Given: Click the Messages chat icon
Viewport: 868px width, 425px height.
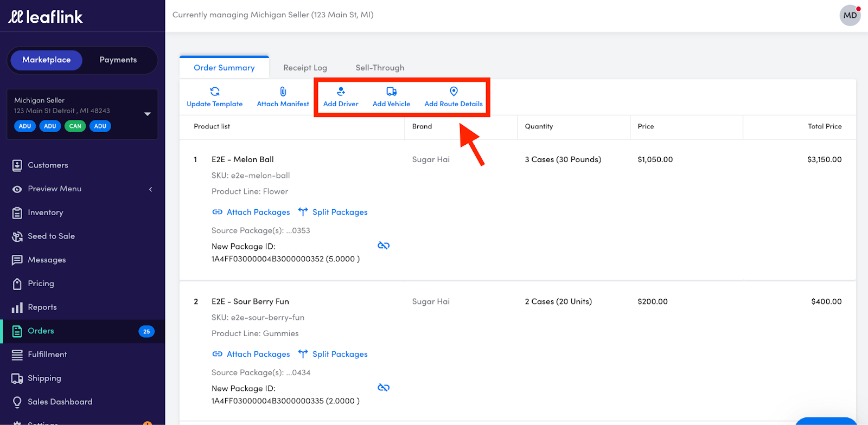Looking at the screenshot, I should [17, 260].
